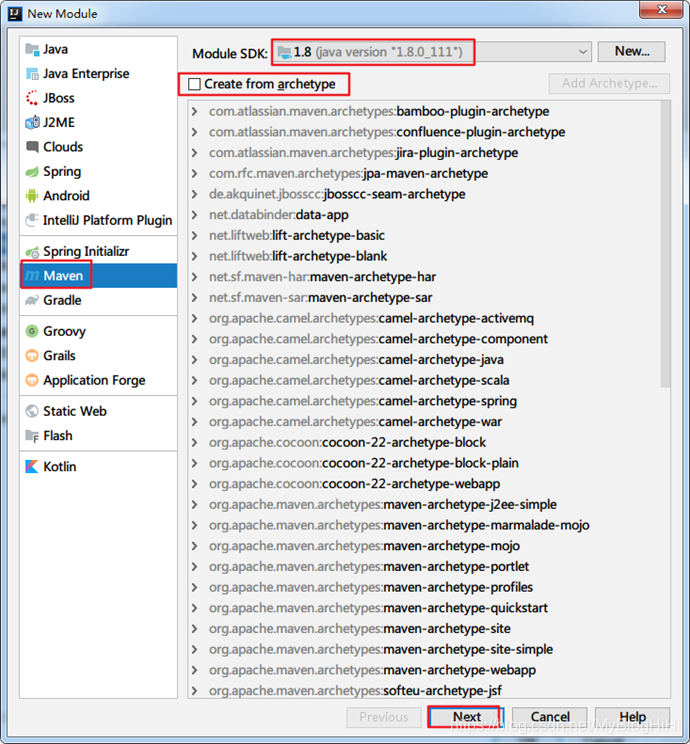Expand bamboo-plugin-archetype entry
Image resolution: width=690 pixels, height=744 pixels.
(x=195, y=112)
